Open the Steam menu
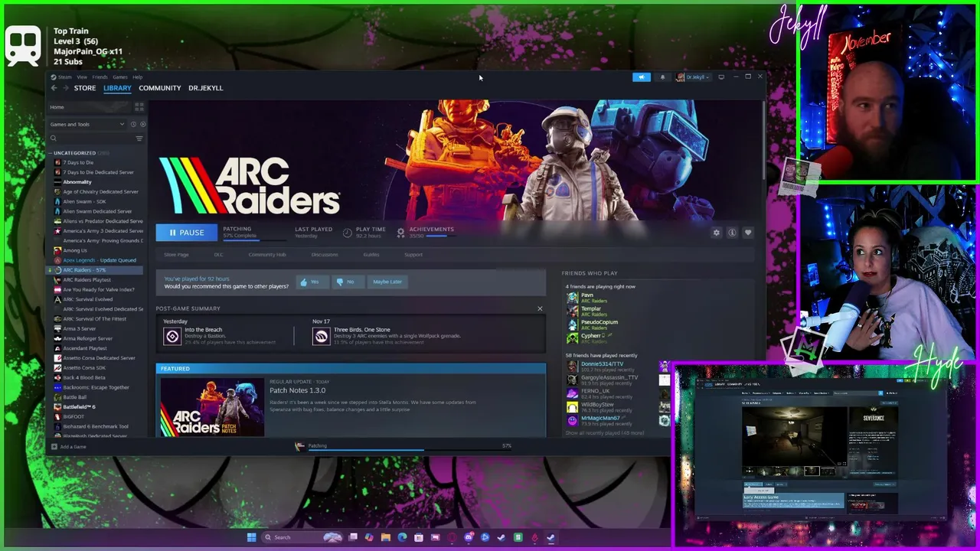The width and height of the screenshot is (980, 551). click(x=64, y=77)
